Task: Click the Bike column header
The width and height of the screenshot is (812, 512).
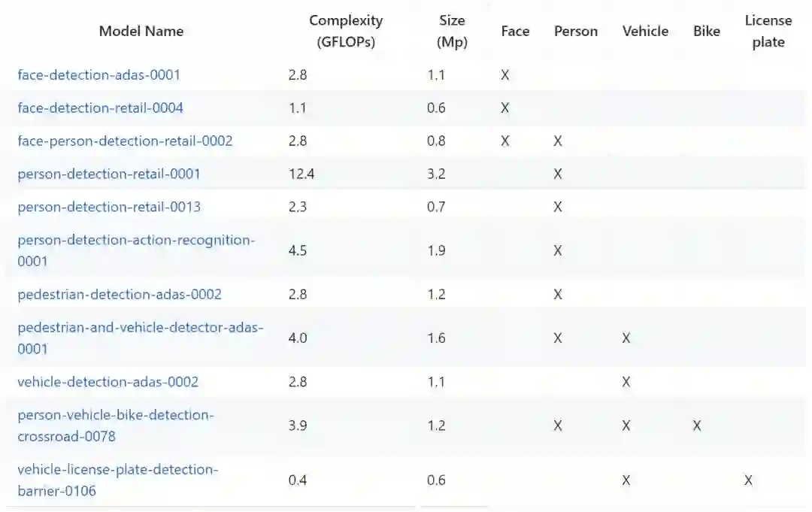Action: 707,32
